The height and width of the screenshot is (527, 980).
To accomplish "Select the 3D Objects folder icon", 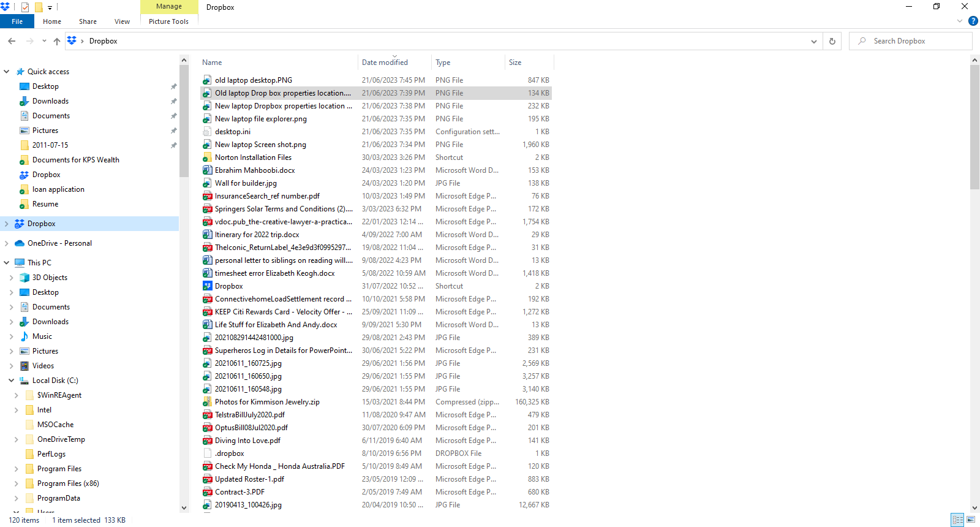I will point(24,278).
